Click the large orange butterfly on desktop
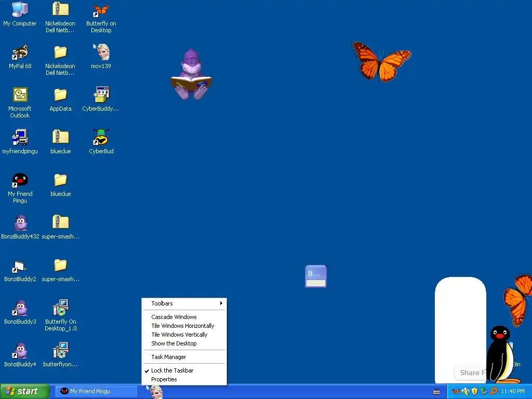This screenshot has height=399, width=532. (x=381, y=61)
